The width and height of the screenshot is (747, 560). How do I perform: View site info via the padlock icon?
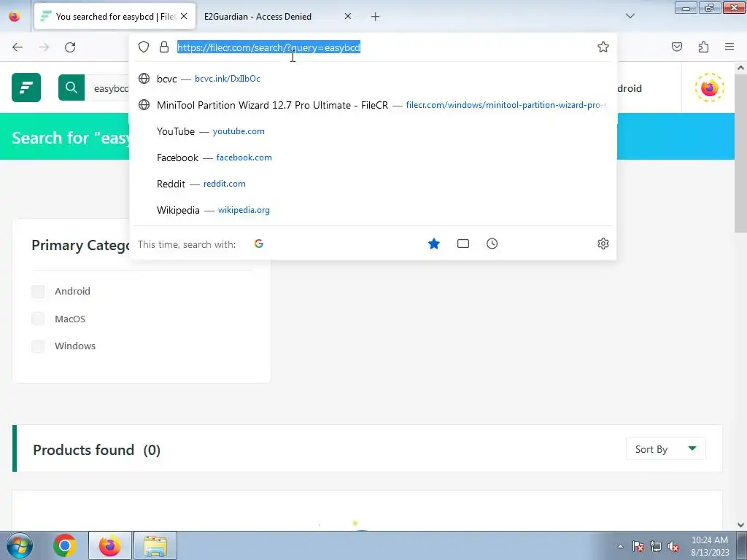pos(164,47)
